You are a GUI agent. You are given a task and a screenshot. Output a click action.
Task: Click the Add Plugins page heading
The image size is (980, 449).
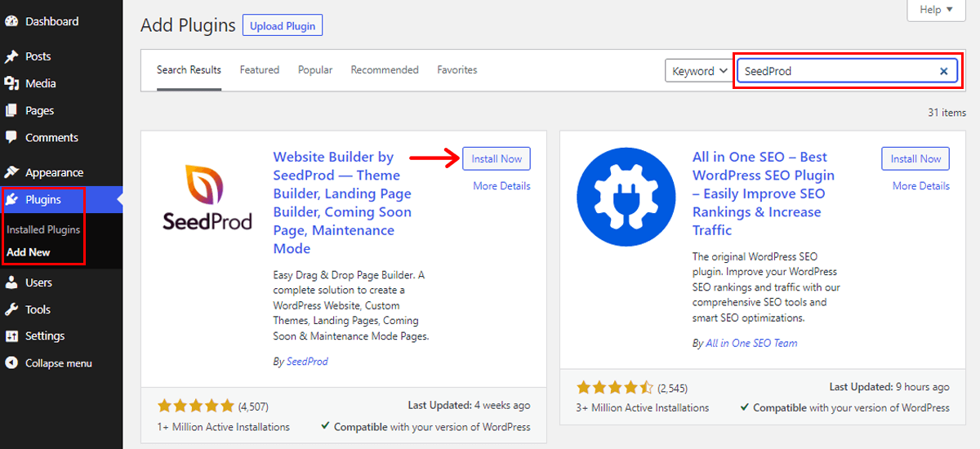188,25
